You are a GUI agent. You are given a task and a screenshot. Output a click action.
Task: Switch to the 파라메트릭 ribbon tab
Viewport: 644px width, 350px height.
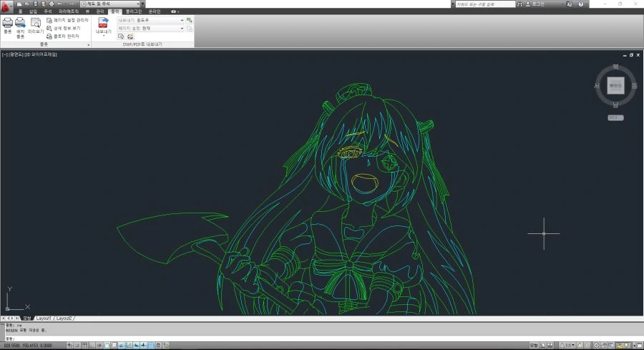(69, 11)
